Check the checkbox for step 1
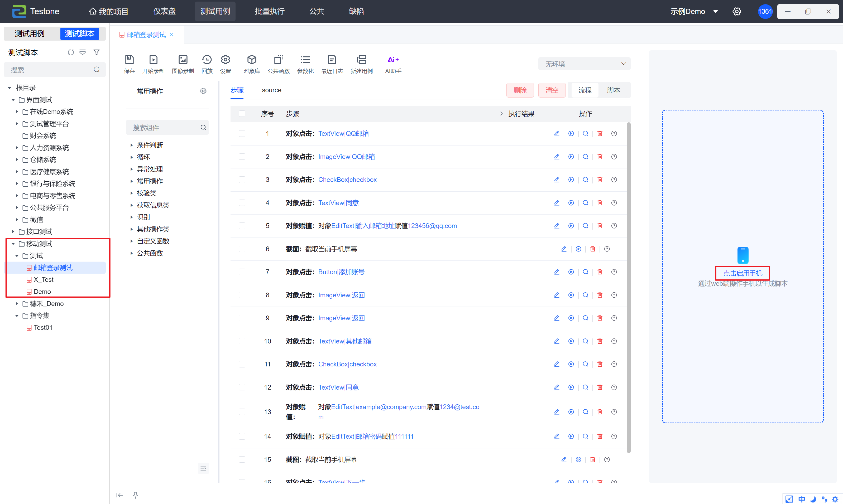843x504 pixels. 242,133
